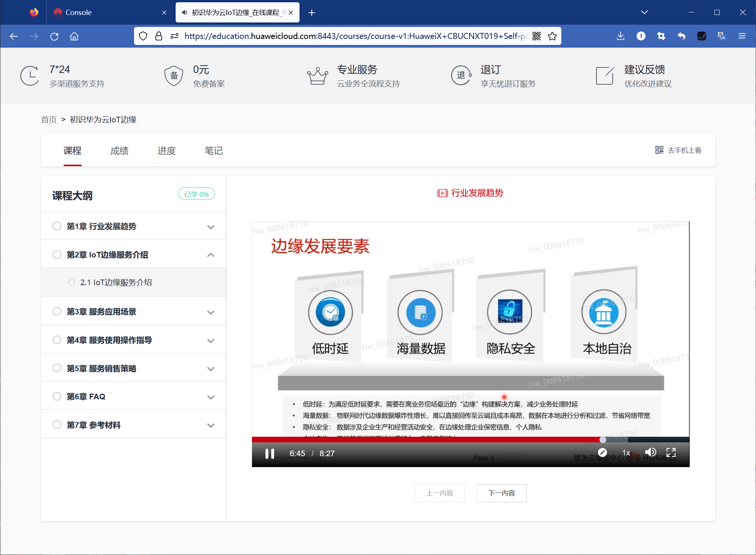Toggle the completion circle for 第5章 服务销售策略
This screenshot has height=555, width=756.
point(57,368)
